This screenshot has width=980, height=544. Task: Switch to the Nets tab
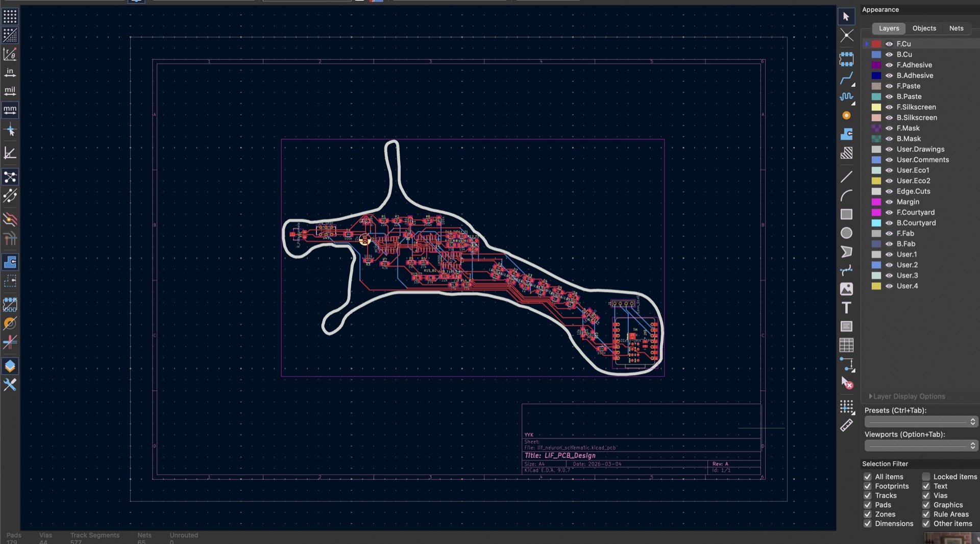[x=957, y=29]
